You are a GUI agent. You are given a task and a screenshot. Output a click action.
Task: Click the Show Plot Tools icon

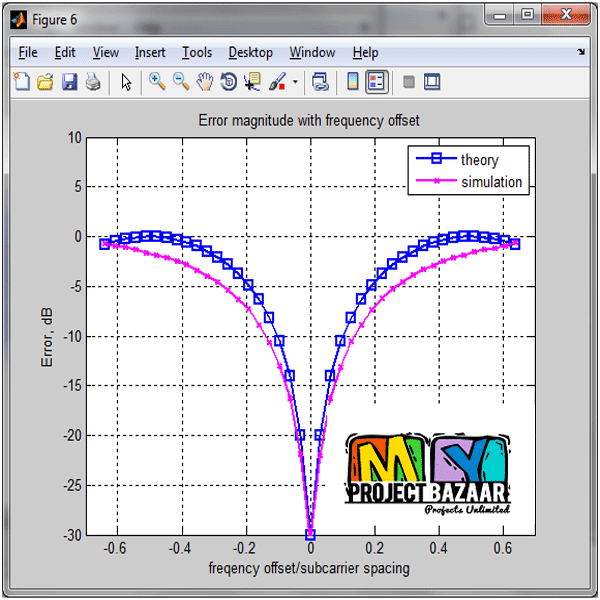[x=432, y=82]
